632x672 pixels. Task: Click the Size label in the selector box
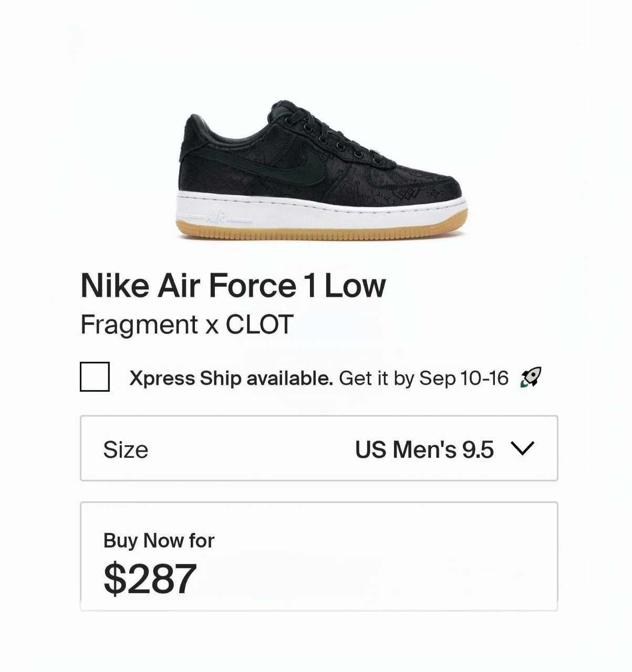click(126, 450)
